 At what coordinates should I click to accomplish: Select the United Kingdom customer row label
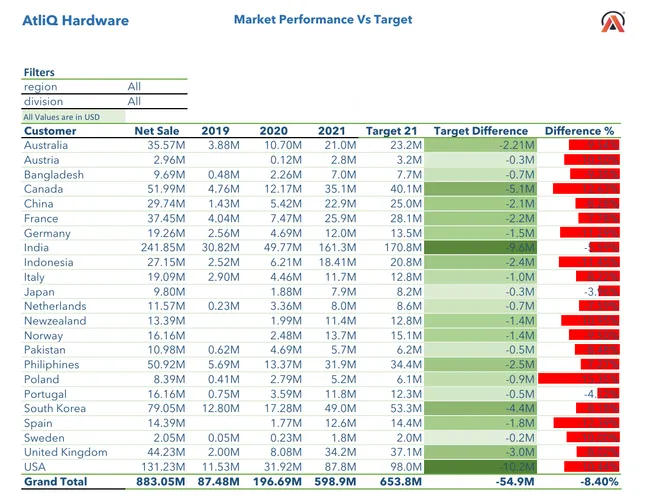pos(65,452)
